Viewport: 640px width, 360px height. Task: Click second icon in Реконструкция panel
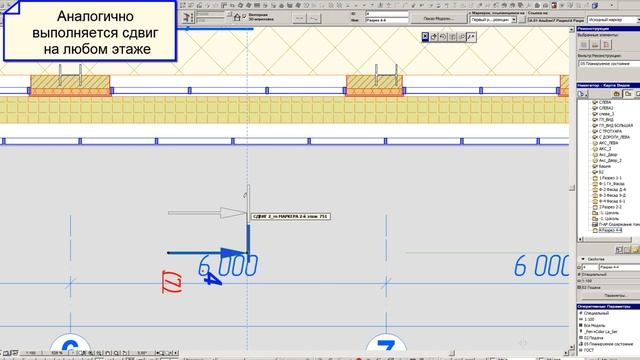coord(595,44)
